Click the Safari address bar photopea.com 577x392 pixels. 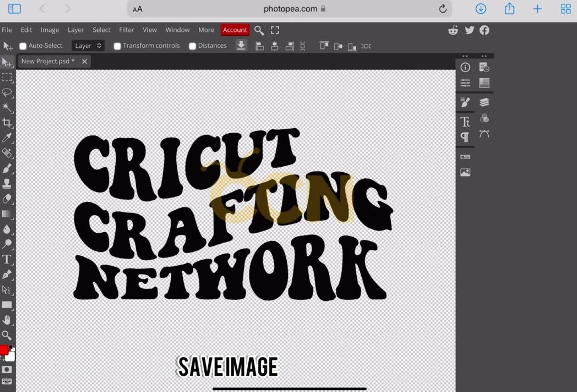pyautogui.click(x=290, y=9)
